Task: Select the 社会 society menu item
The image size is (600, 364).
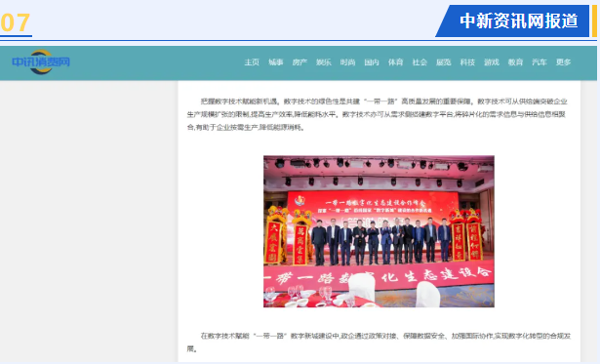Action: pyautogui.click(x=420, y=62)
